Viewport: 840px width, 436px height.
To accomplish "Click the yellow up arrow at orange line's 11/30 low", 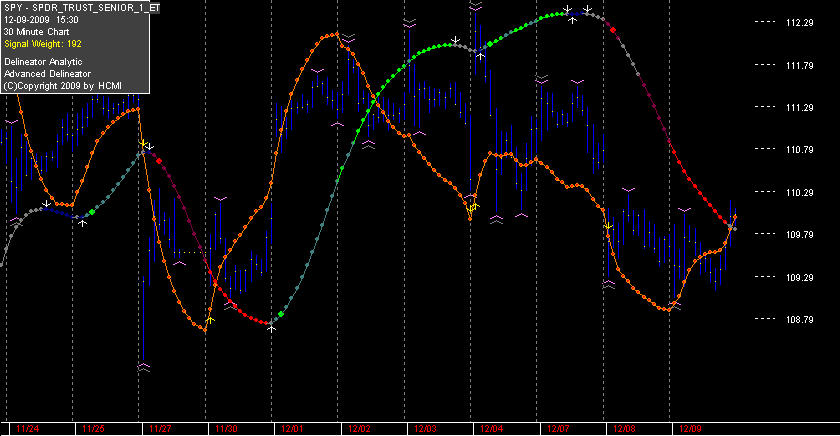I will pyautogui.click(x=210, y=320).
